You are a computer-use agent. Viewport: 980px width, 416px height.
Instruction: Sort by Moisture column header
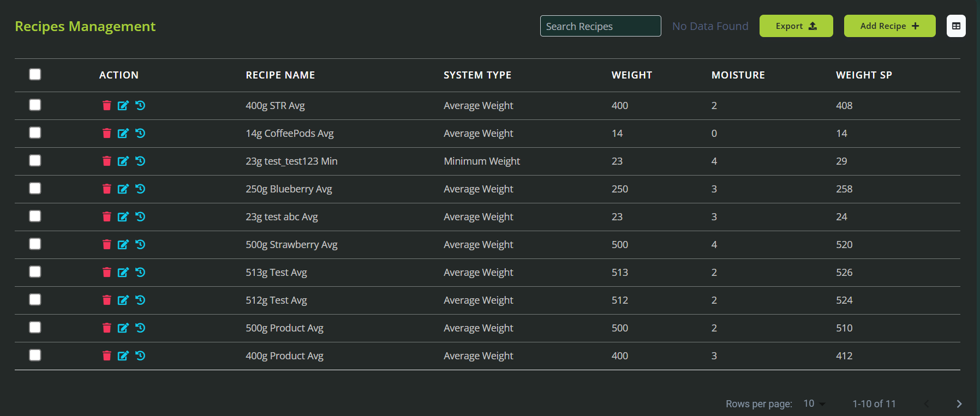(x=738, y=75)
